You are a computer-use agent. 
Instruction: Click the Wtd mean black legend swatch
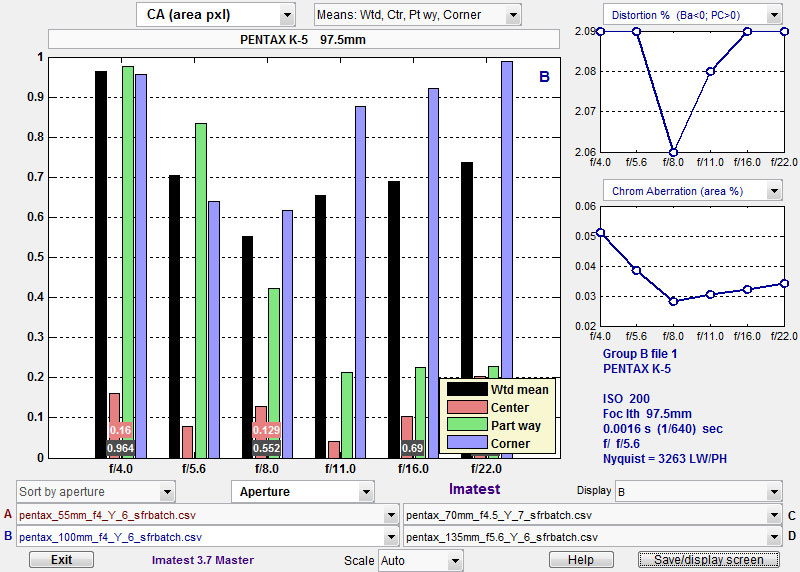(467, 389)
